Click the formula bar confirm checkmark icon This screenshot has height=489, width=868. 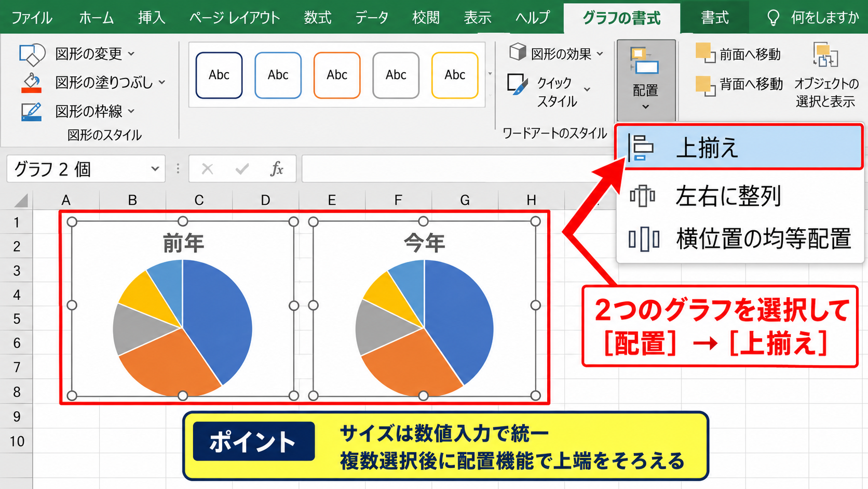click(242, 169)
